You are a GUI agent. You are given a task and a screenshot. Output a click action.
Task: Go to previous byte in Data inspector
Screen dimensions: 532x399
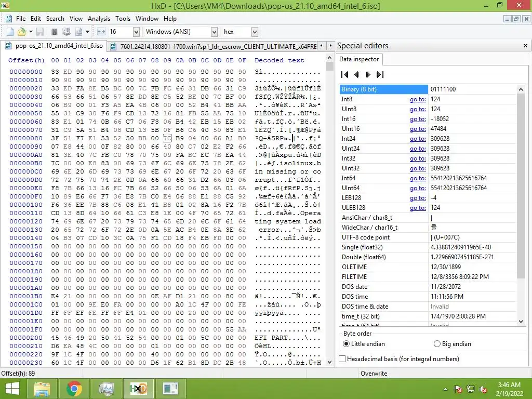(356, 75)
